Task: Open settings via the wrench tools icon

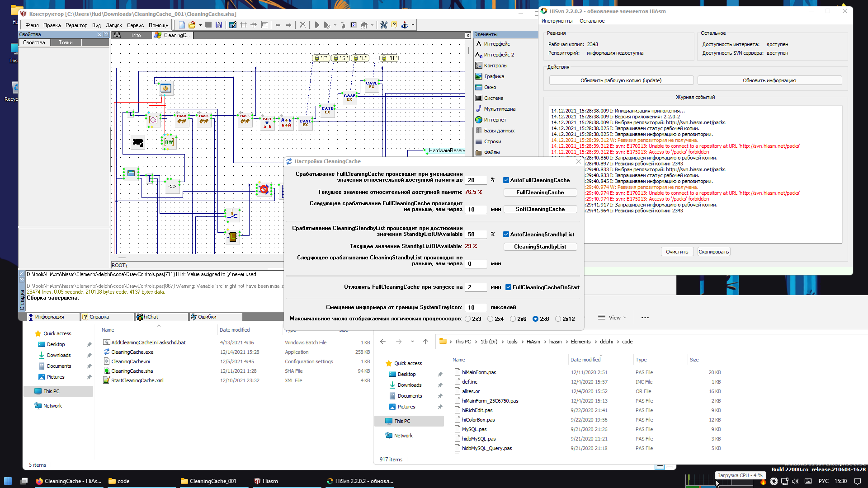Action: [383, 25]
